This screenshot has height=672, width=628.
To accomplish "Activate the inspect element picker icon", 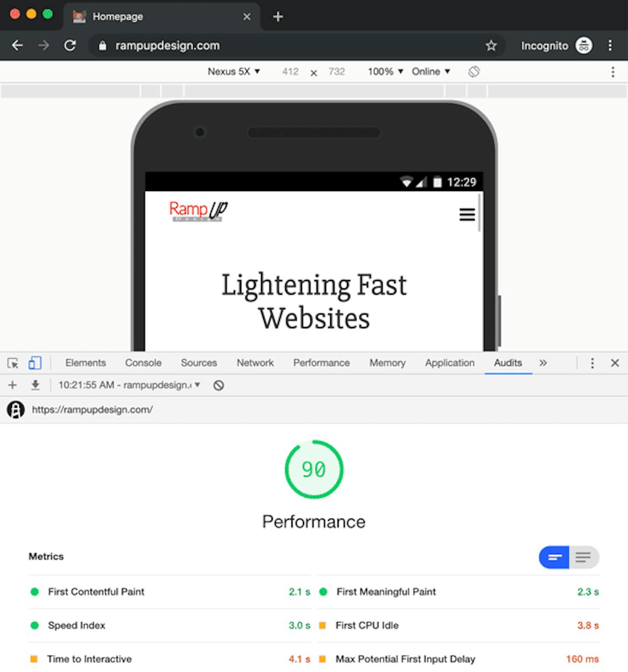I will point(13,363).
